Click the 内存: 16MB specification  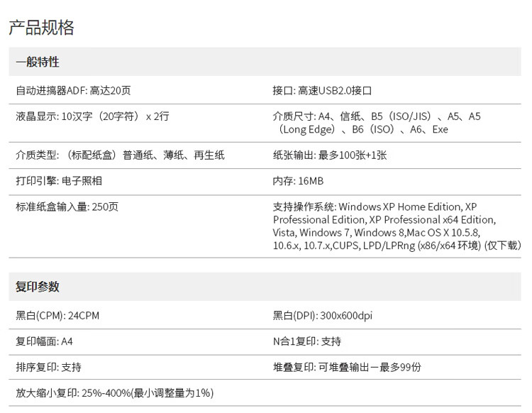coord(298,181)
